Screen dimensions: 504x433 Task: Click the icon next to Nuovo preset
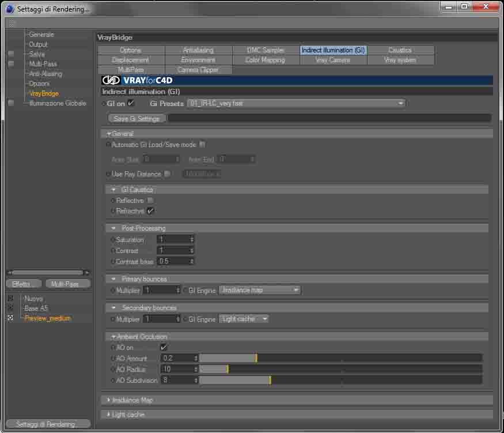tap(10, 298)
